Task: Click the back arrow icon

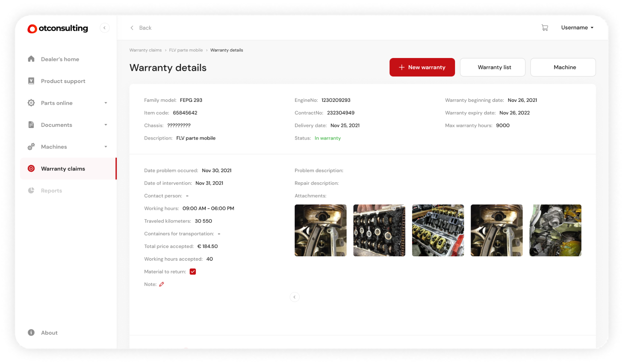Action: coord(132,28)
